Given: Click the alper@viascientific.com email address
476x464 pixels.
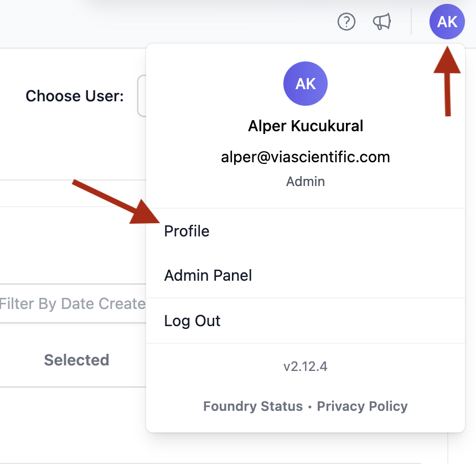Looking at the screenshot, I should point(306,157).
